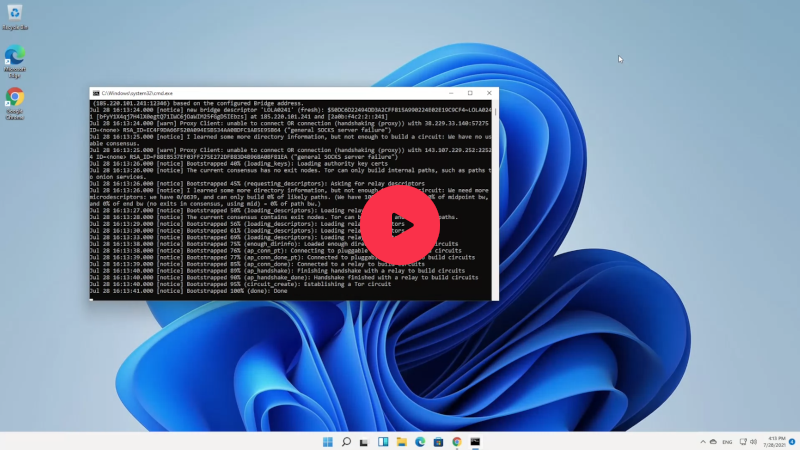Launch Microsoft Edge from the taskbar

[420, 441]
